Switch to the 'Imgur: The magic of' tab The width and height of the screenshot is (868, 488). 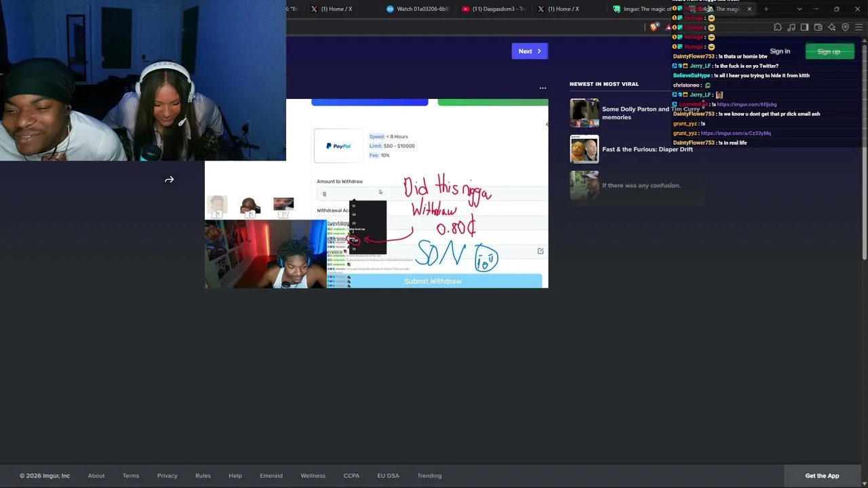[x=641, y=9]
